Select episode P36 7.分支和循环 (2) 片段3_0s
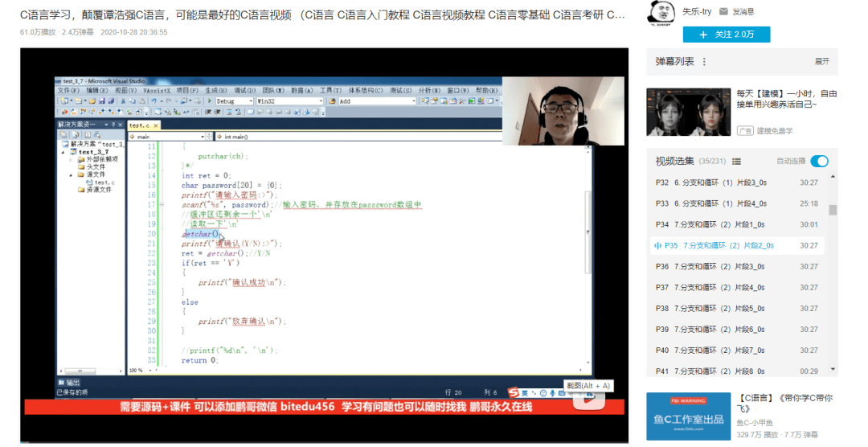The height and width of the screenshot is (447, 868). pos(737,266)
